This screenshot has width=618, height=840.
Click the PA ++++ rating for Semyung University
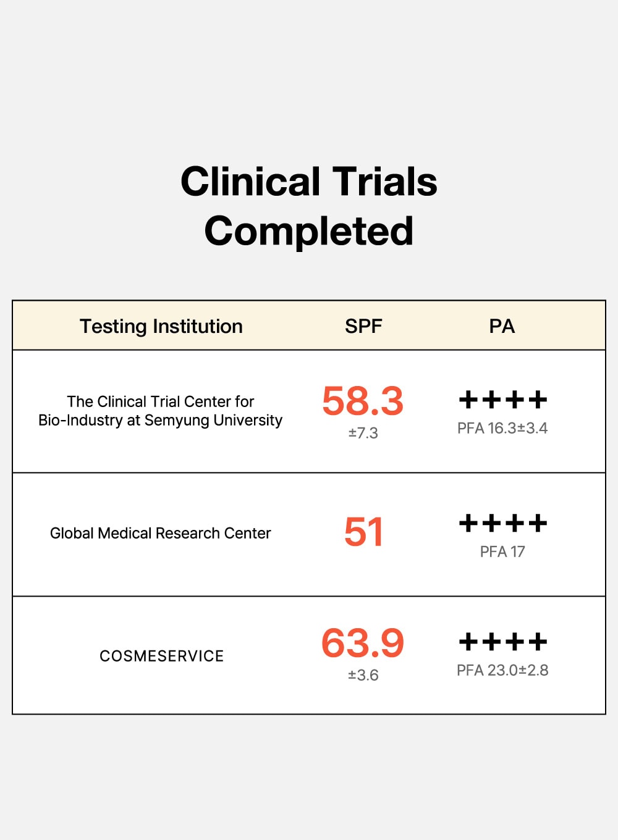(x=503, y=400)
